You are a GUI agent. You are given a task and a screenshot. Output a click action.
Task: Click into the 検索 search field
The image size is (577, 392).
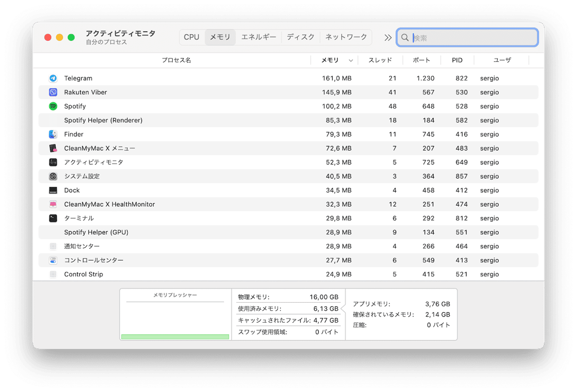[x=472, y=37]
